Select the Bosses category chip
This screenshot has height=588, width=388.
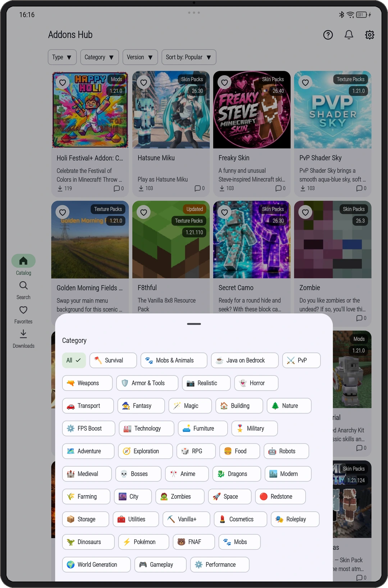tap(138, 474)
